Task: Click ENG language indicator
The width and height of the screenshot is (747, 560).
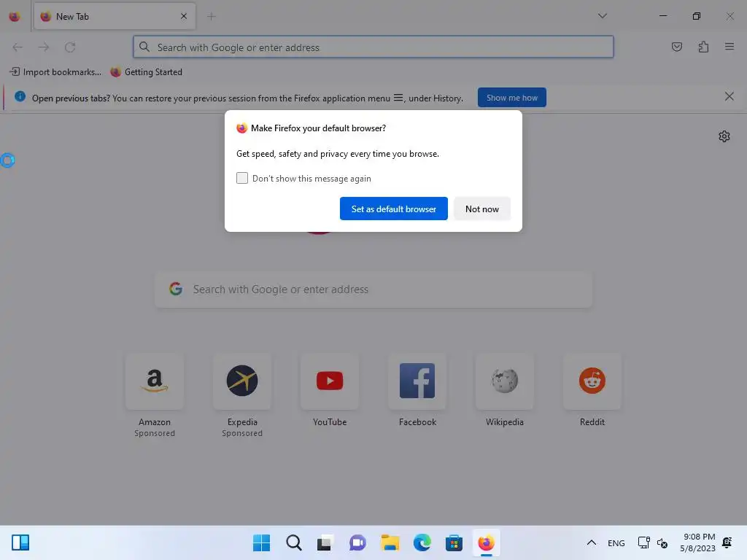Action: point(616,542)
